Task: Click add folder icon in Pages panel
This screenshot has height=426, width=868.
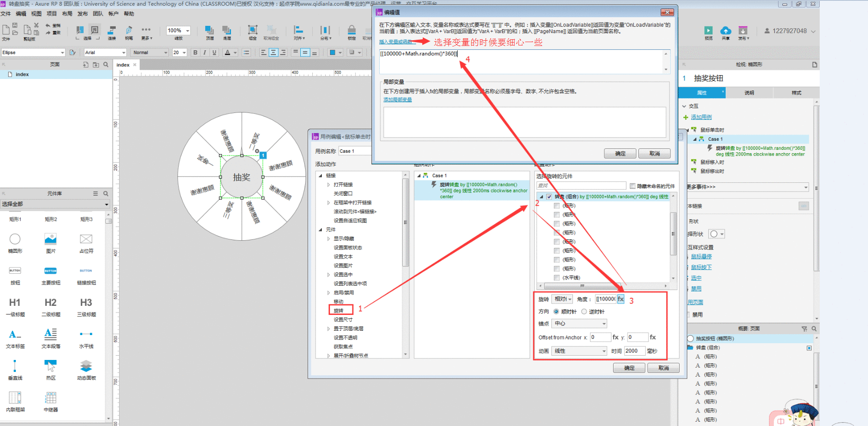Action: click(x=96, y=65)
